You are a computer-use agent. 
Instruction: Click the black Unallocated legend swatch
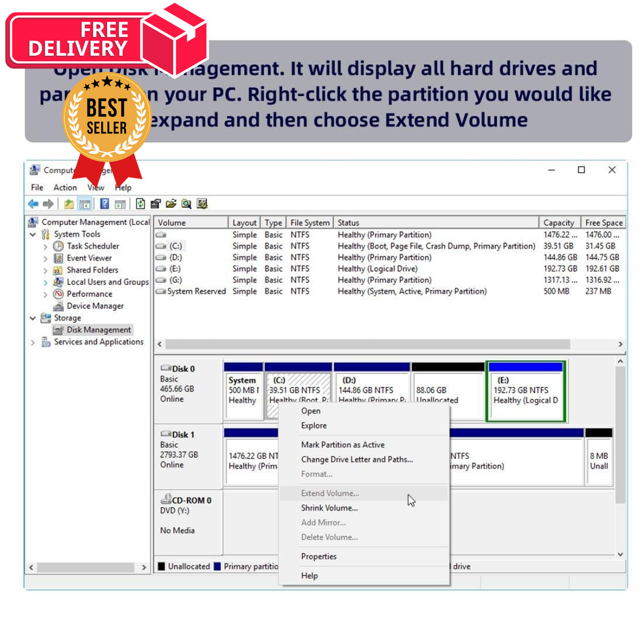pyautogui.click(x=162, y=566)
